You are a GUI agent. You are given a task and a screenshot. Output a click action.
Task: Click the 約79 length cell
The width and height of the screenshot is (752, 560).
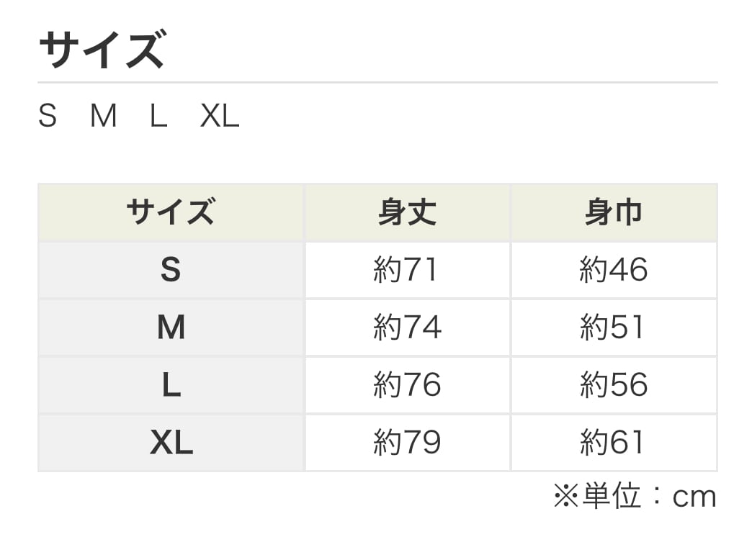407,443
